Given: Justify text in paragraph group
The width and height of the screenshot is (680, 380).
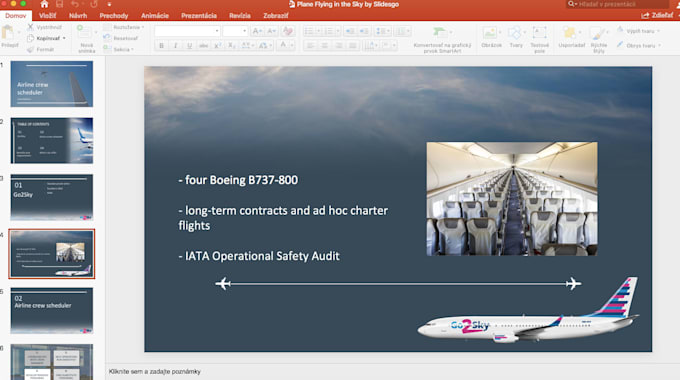Looking at the screenshot, I should coord(353,46).
